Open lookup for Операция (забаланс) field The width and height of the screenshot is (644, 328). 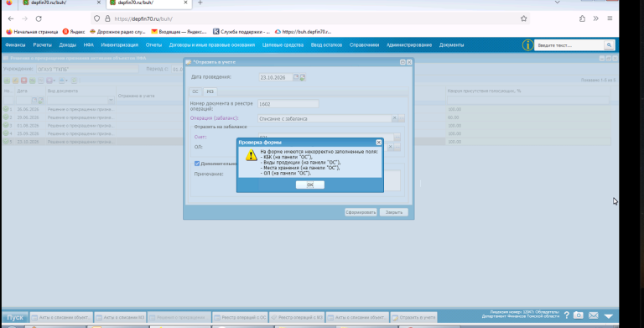402,118
